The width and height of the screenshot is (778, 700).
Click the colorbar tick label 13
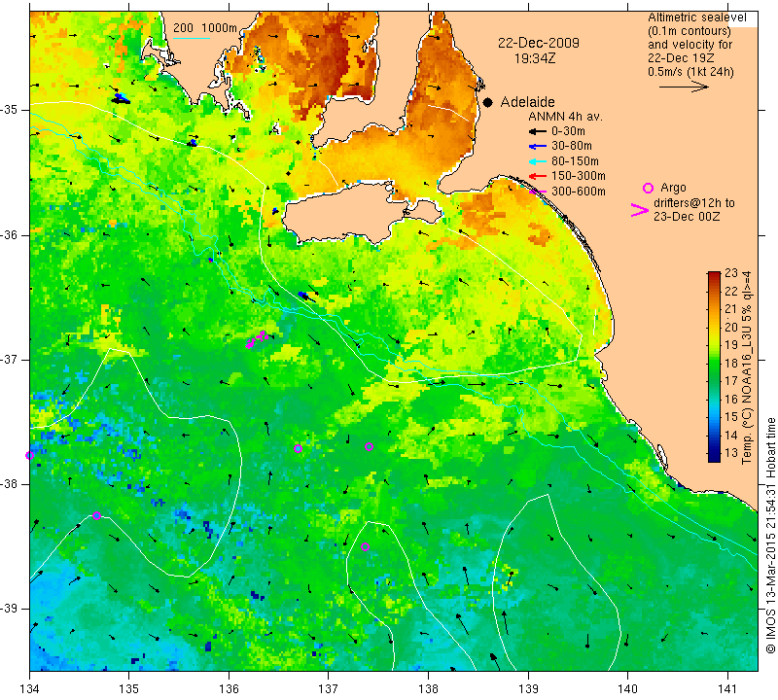pos(731,453)
